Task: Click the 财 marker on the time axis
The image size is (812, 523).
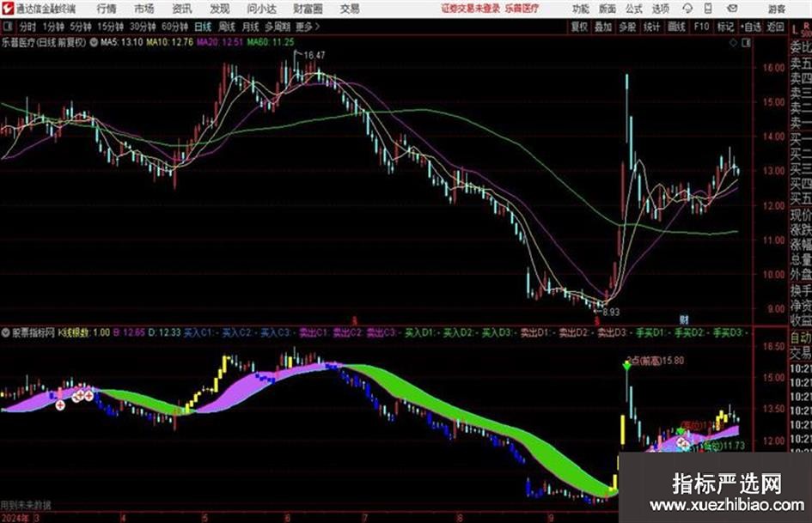Action: 684,320
